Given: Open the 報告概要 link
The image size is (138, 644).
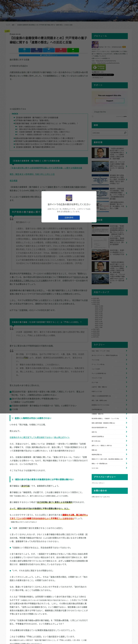Looking at the screenshot, I should point(14,181).
